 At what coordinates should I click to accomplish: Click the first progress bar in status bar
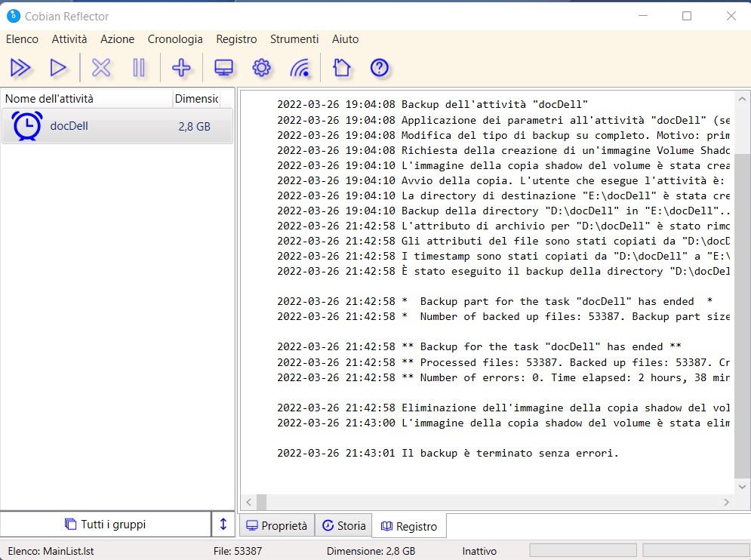tap(583, 550)
